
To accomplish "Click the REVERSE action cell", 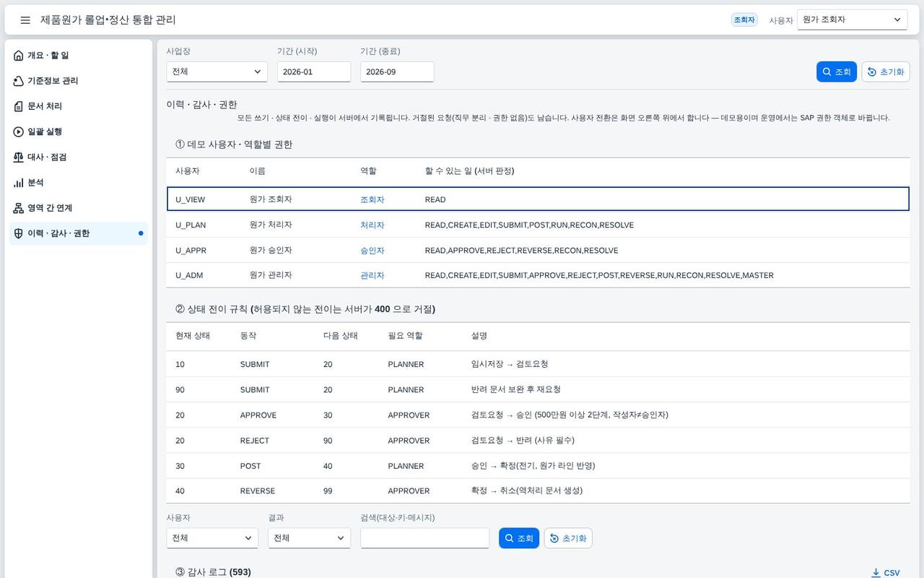I will (x=258, y=491).
